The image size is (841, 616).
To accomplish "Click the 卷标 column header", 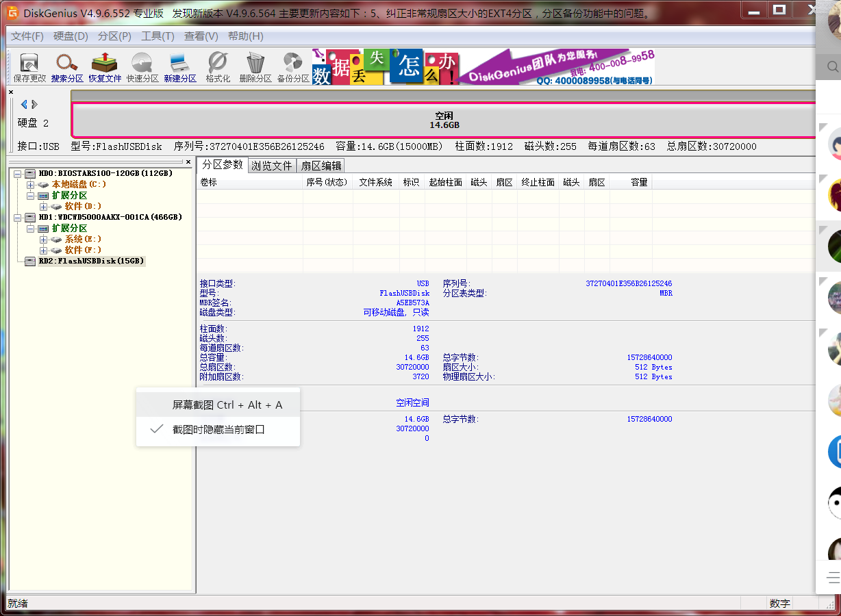I will 250,182.
